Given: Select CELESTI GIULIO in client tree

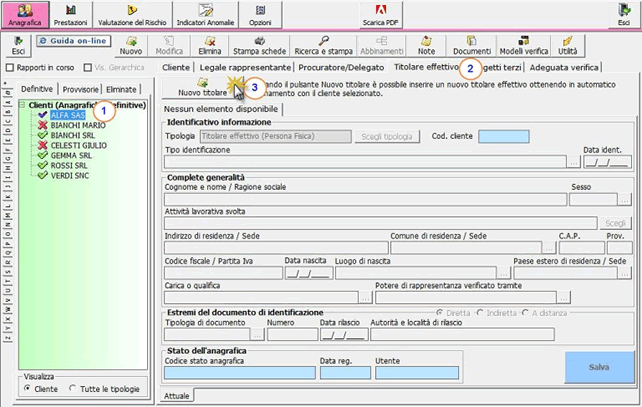Looking at the screenshot, I should tap(79, 145).
